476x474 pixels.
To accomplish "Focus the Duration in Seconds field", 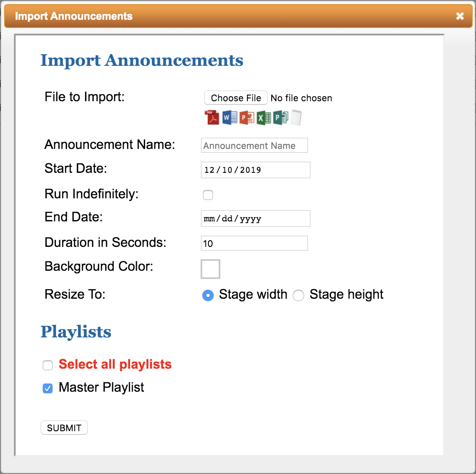I will pos(254,243).
